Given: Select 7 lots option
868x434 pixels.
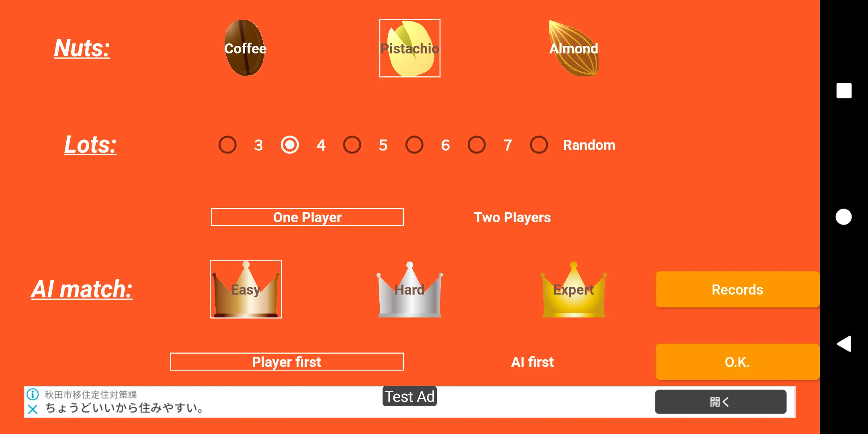Looking at the screenshot, I should click(477, 145).
